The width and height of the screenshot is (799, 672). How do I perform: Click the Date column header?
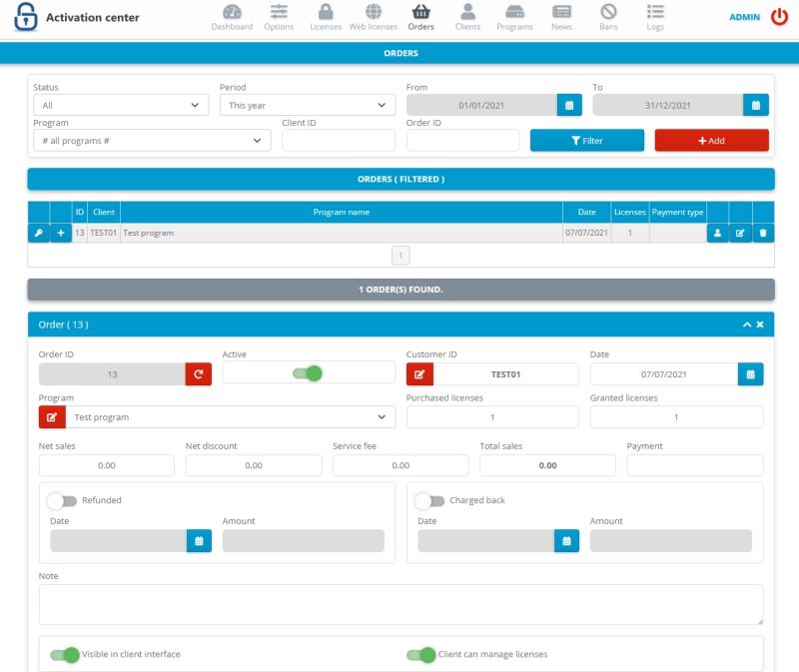point(586,212)
